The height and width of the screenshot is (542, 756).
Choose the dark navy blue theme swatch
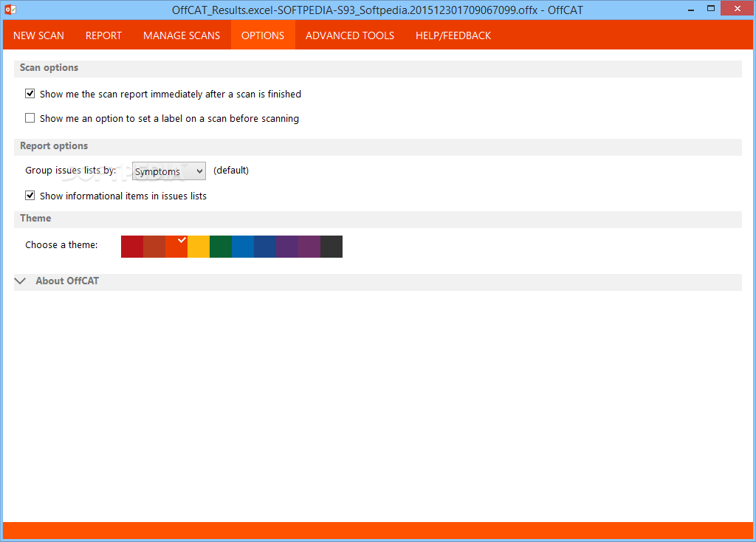(265, 247)
